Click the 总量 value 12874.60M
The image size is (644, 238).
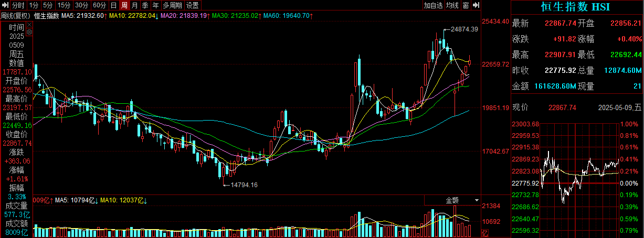[622, 70]
